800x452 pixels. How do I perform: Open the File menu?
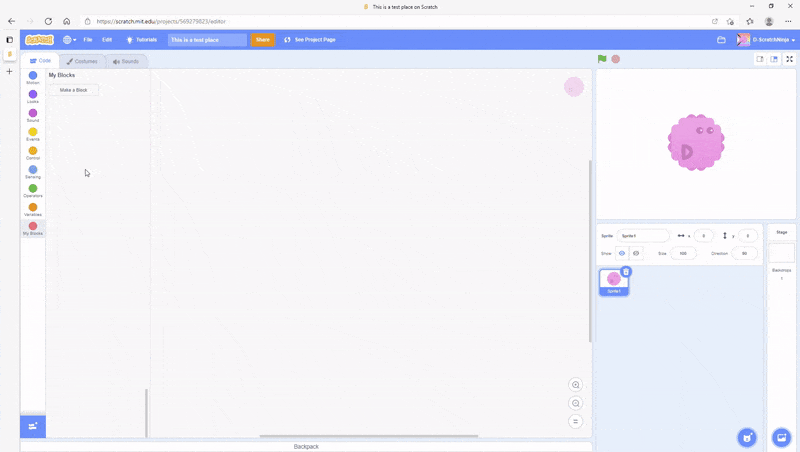pyautogui.click(x=88, y=40)
